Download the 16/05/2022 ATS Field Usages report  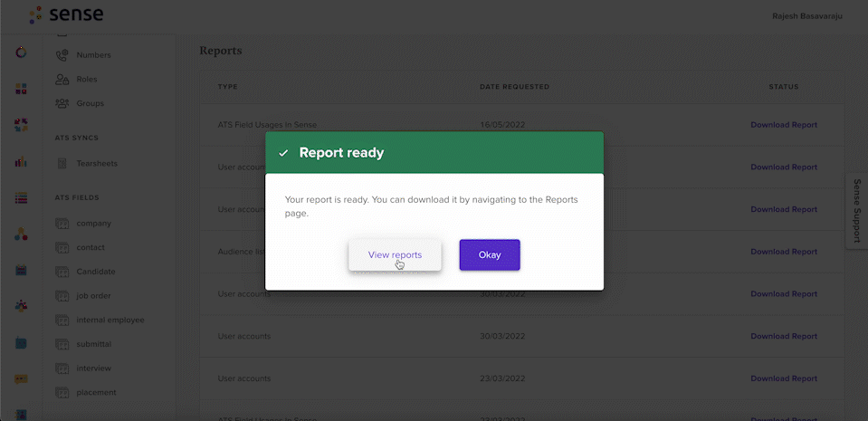784,125
